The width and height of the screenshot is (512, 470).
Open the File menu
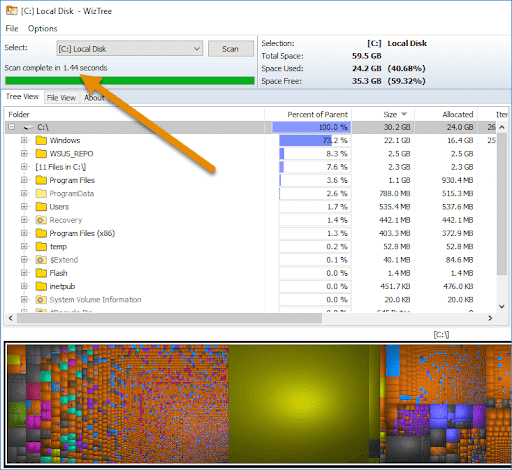click(x=12, y=29)
